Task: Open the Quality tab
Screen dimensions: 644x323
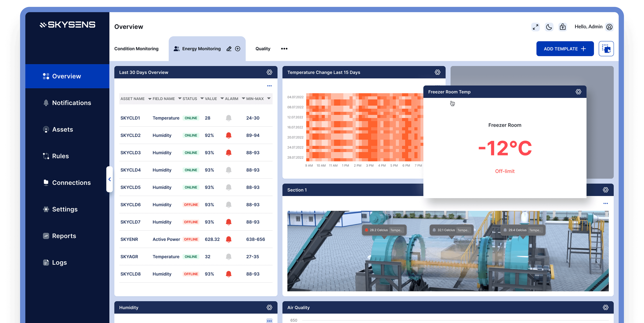Action: point(263,49)
